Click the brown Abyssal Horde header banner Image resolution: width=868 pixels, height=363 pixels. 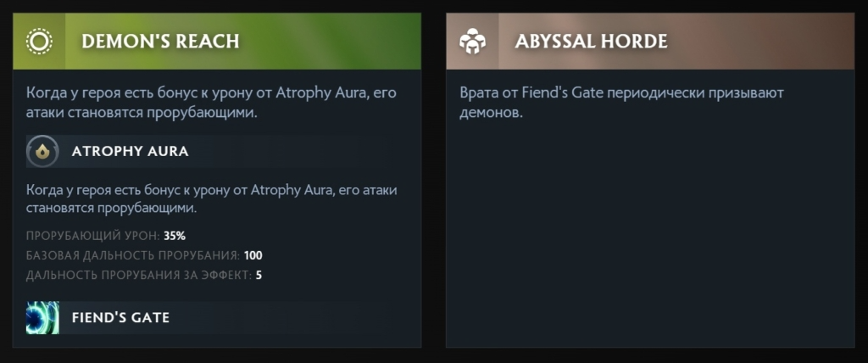coord(763,41)
